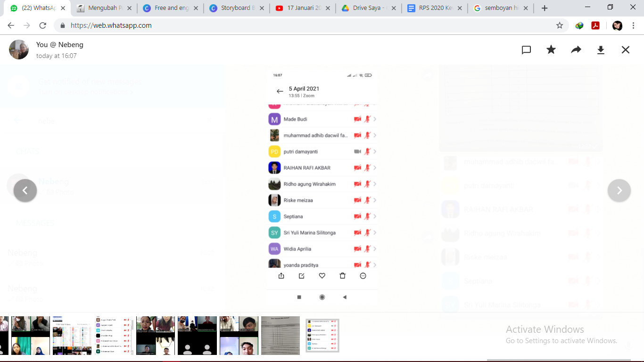Open the Chrome profile avatar menu
The width and height of the screenshot is (644, 362).
tap(617, 25)
